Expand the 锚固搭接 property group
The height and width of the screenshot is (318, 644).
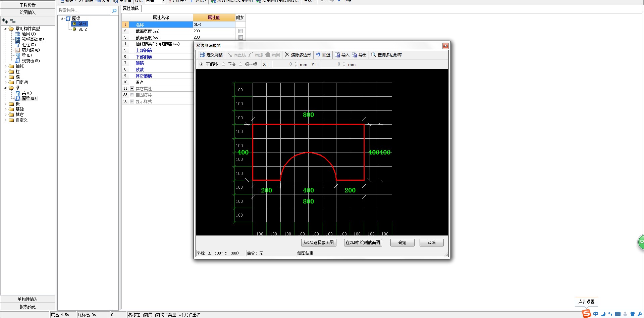tap(132, 95)
